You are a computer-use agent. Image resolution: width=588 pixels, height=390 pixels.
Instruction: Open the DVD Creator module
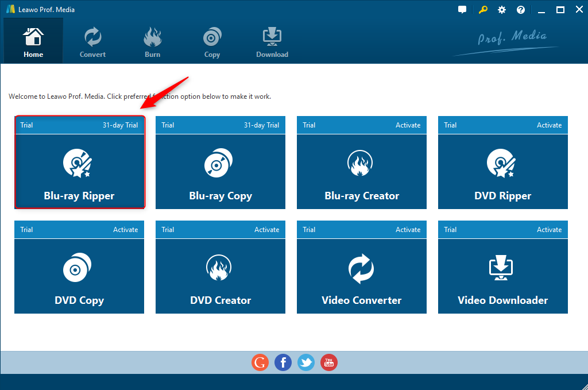[x=220, y=276]
